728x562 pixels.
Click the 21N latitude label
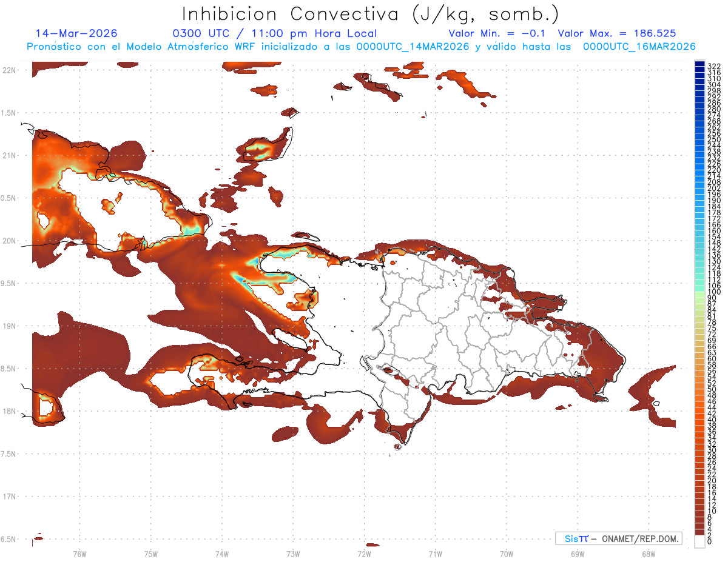pos(9,155)
